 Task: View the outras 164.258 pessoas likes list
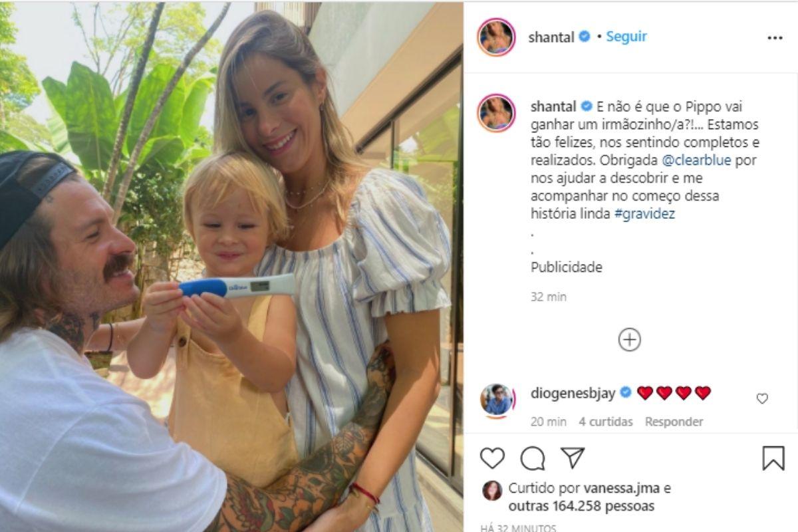pos(581,506)
